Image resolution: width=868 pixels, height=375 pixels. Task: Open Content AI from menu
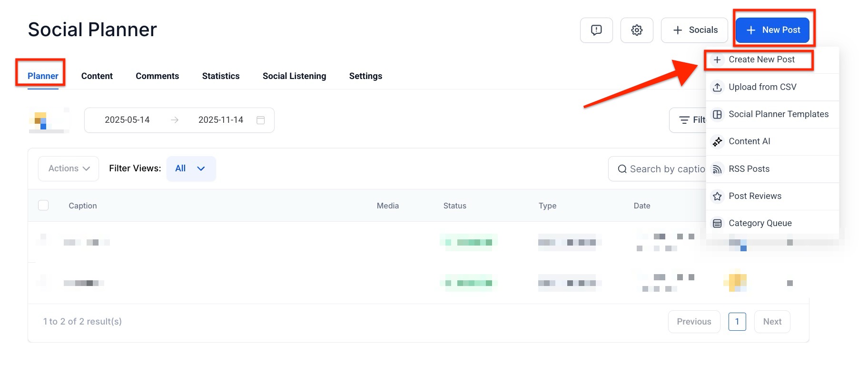coord(749,141)
